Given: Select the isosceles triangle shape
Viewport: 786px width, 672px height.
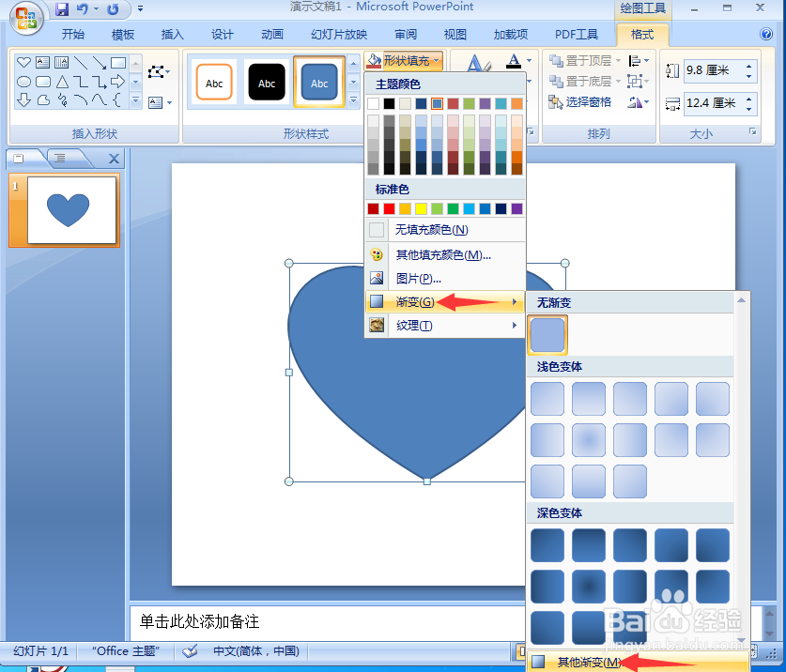Looking at the screenshot, I should 62,81.
